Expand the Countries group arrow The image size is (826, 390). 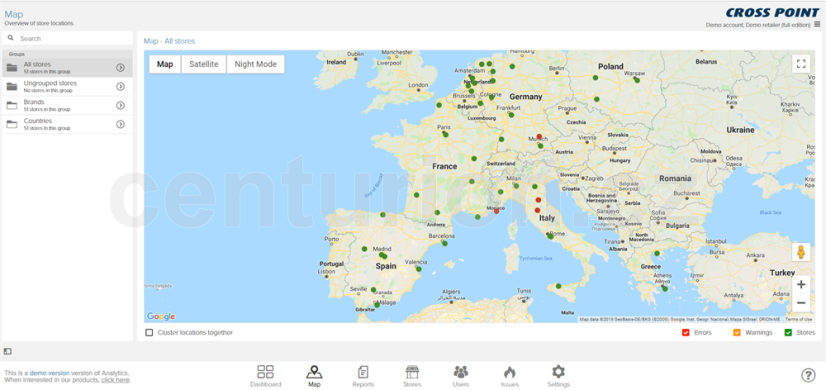120,124
